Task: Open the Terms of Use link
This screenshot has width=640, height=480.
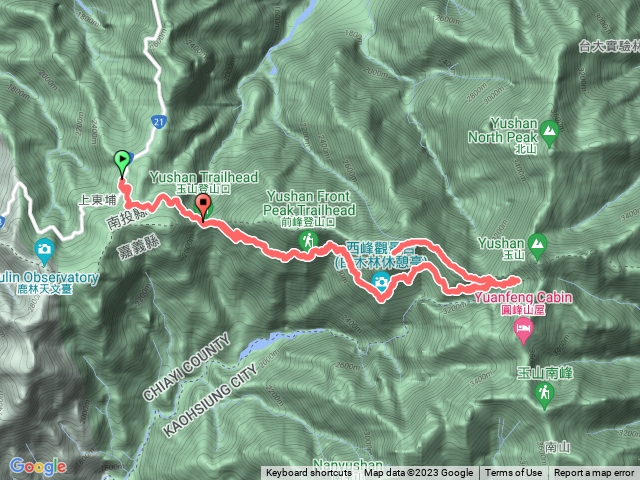Action: click(x=513, y=473)
